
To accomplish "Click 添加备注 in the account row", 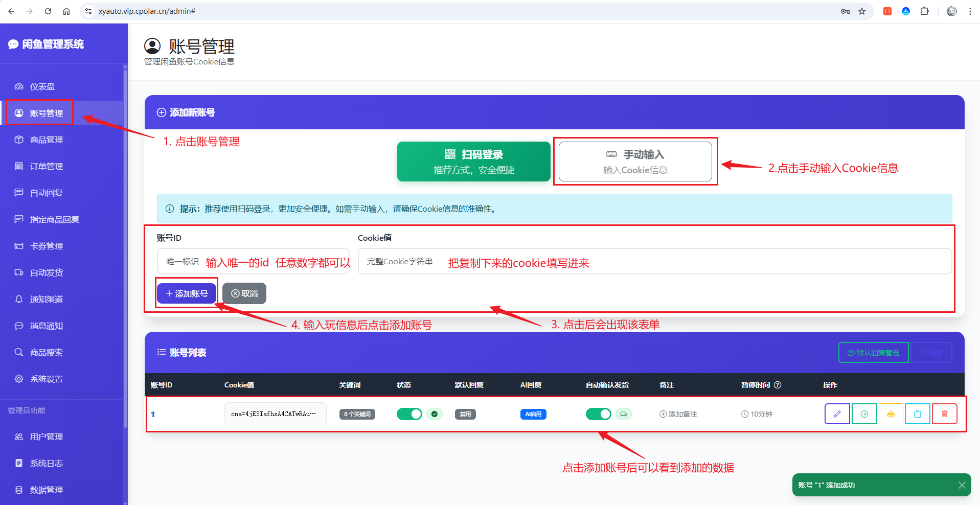I will tap(678, 414).
